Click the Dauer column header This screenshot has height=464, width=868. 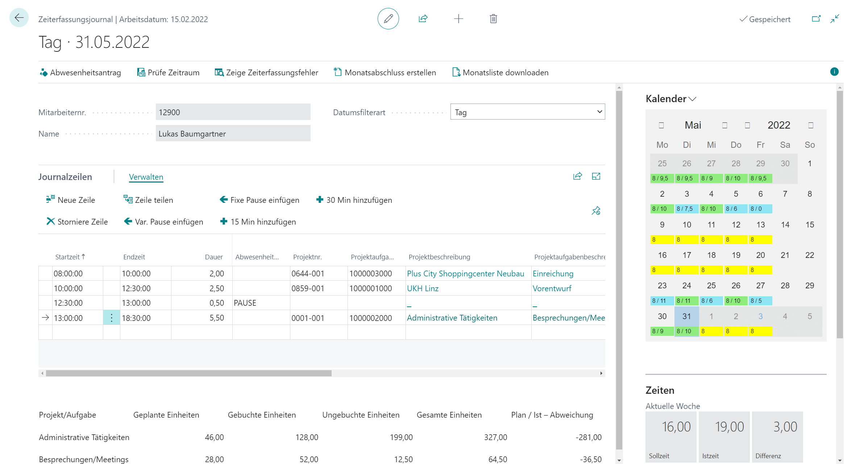click(214, 257)
